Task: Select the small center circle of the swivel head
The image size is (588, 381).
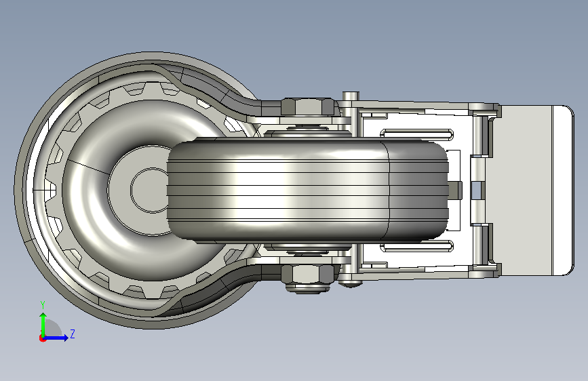Action: pyautogui.click(x=150, y=190)
